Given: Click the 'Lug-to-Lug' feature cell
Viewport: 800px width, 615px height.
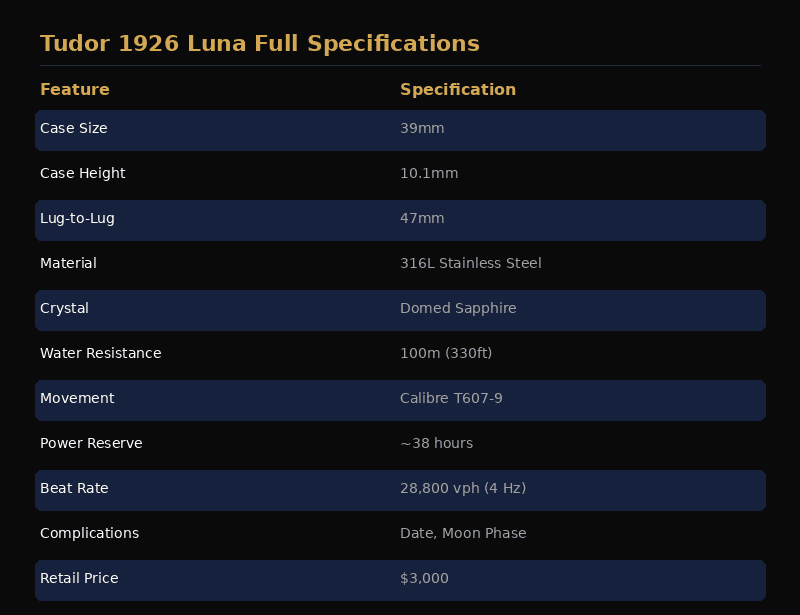Looking at the screenshot, I should click(78, 218).
